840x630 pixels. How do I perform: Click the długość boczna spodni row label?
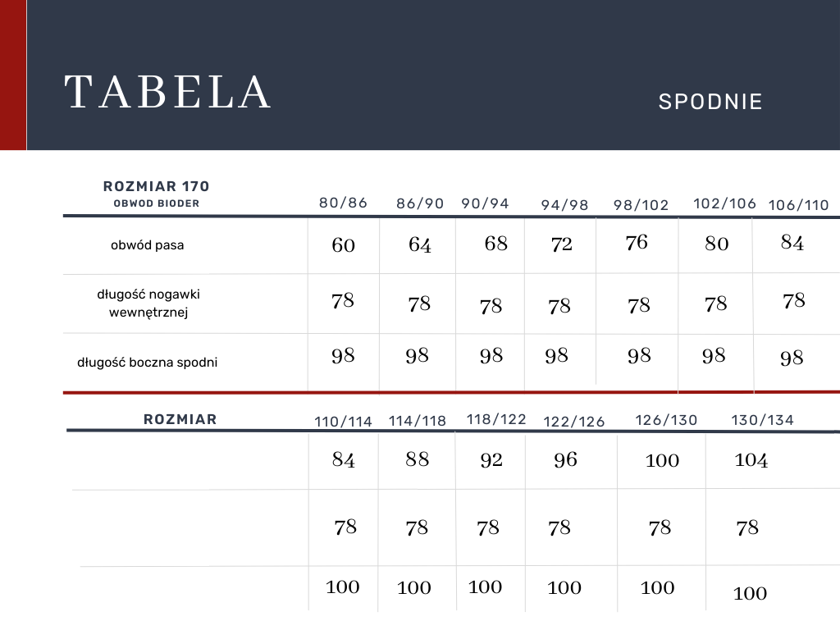[x=148, y=362]
